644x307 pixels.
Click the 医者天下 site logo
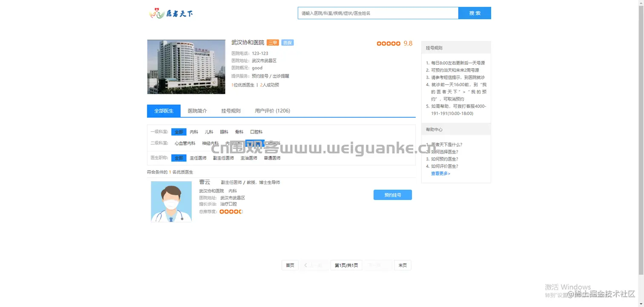pos(171,13)
